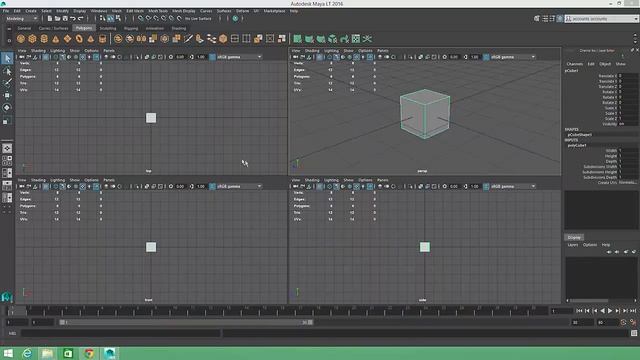Open the shelf options menu arrow

9,40
